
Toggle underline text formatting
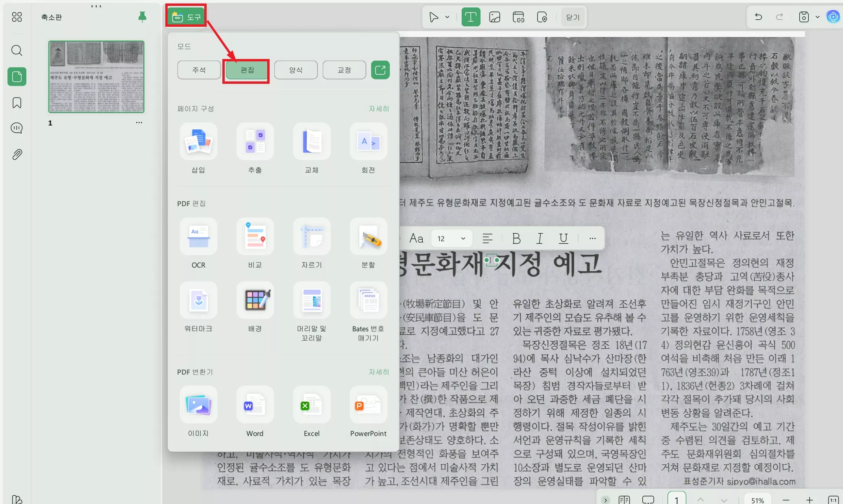point(563,238)
